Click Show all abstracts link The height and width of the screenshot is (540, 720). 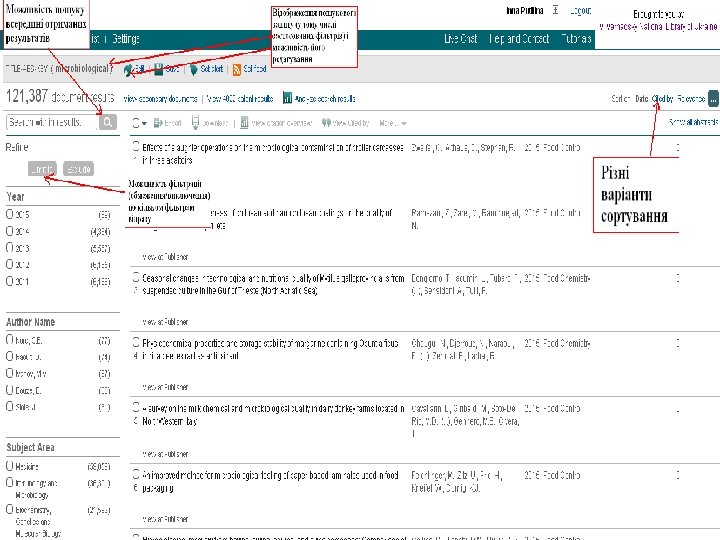(x=693, y=122)
